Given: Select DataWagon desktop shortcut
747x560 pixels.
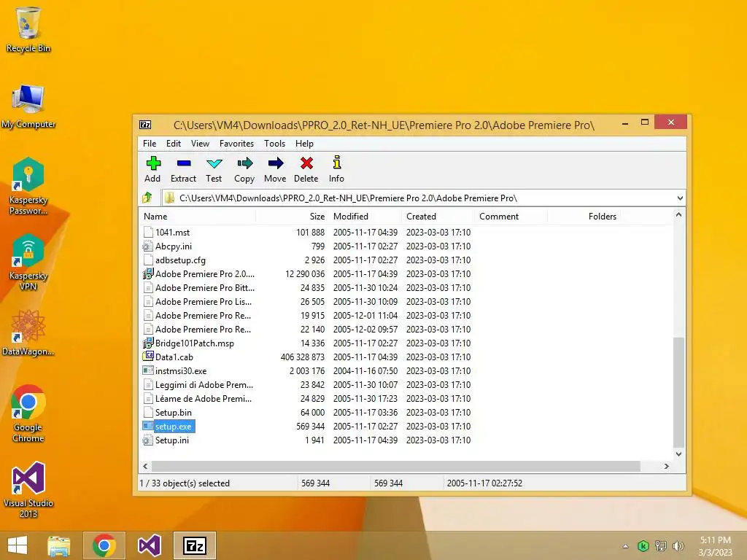Looking at the screenshot, I should pyautogui.click(x=28, y=332).
